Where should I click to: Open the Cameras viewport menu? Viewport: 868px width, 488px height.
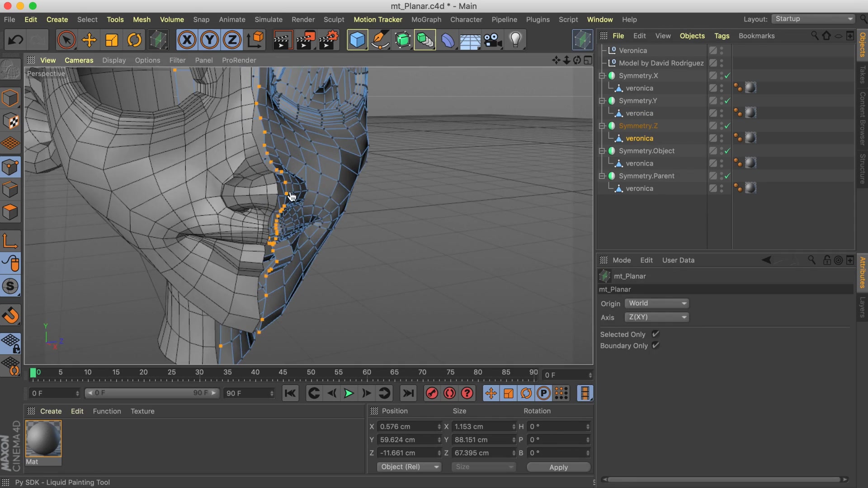(x=79, y=60)
